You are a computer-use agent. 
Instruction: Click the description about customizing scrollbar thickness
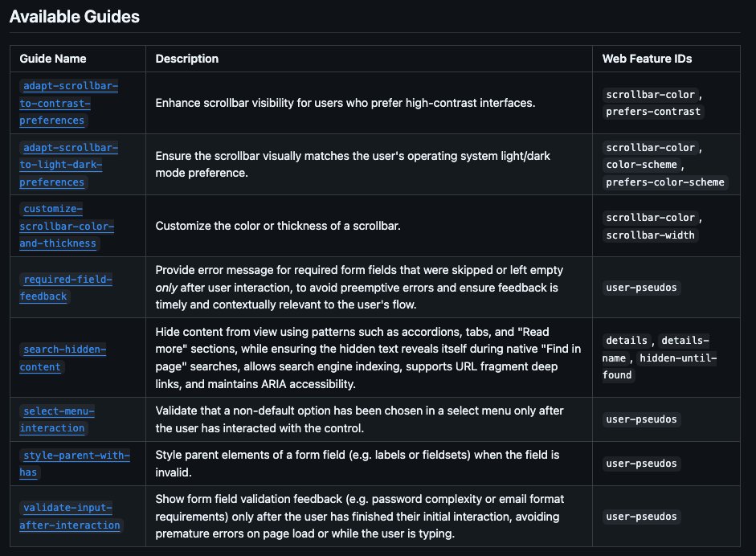278,226
